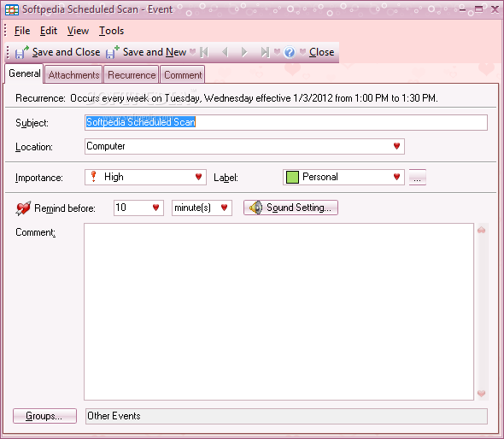Maximize the Event window
504x439 pixels.
pyautogui.click(x=478, y=9)
